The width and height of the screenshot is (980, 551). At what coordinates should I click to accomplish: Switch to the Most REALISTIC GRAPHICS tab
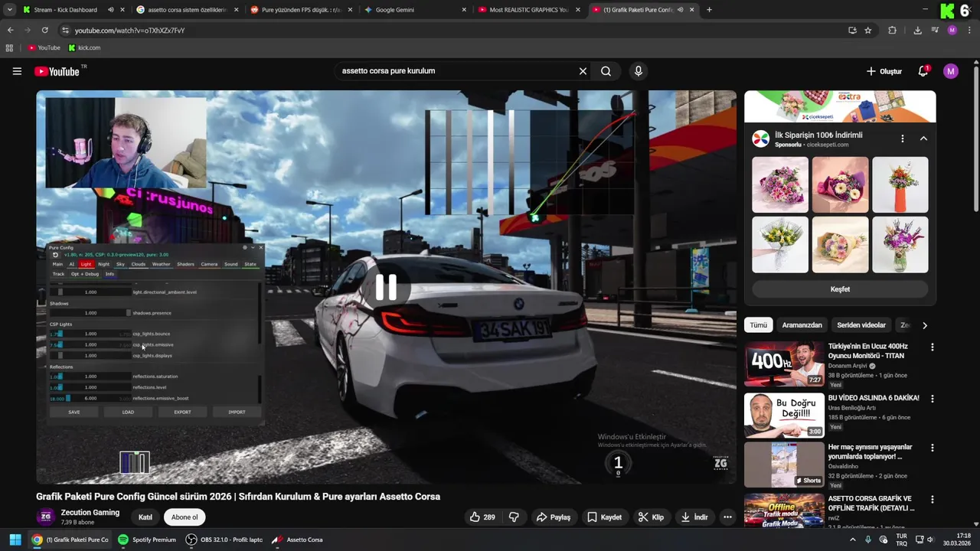point(528,10)
